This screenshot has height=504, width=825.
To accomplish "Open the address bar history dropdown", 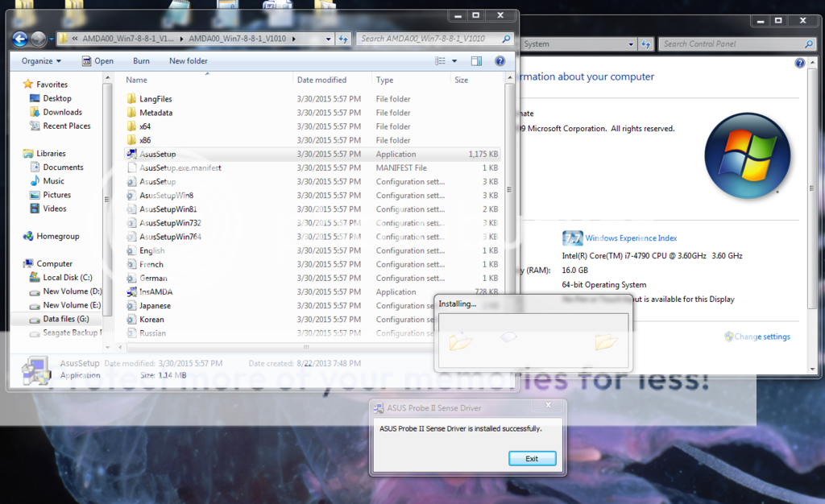I will coord(329,39).
